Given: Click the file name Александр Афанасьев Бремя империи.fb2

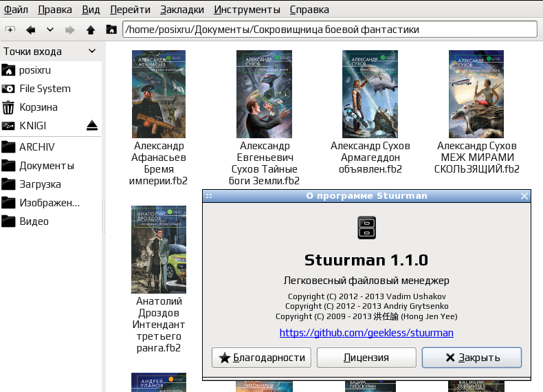Looking at the screenshot, I should click(x=159, y=163).
